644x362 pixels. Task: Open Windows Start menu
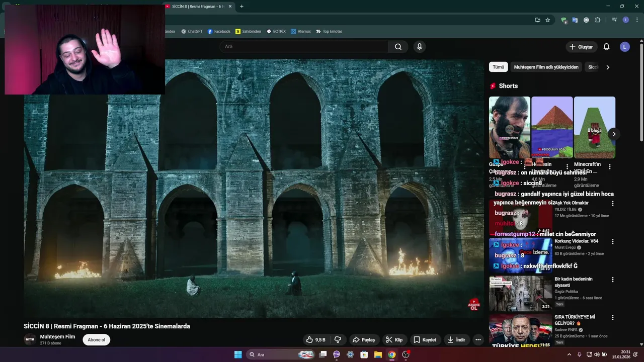click(x=238, y=354)
